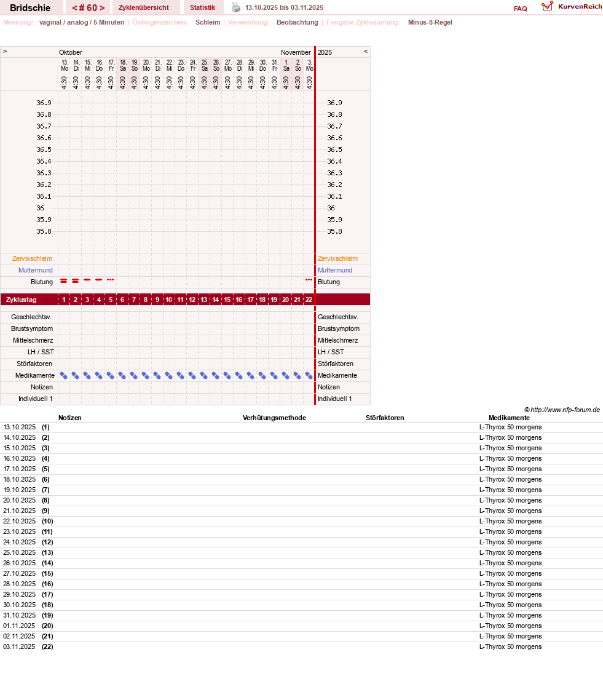Click the spotting dots on cycle day 5
Screen dimensions: 603x700
(x=111, y=279)
